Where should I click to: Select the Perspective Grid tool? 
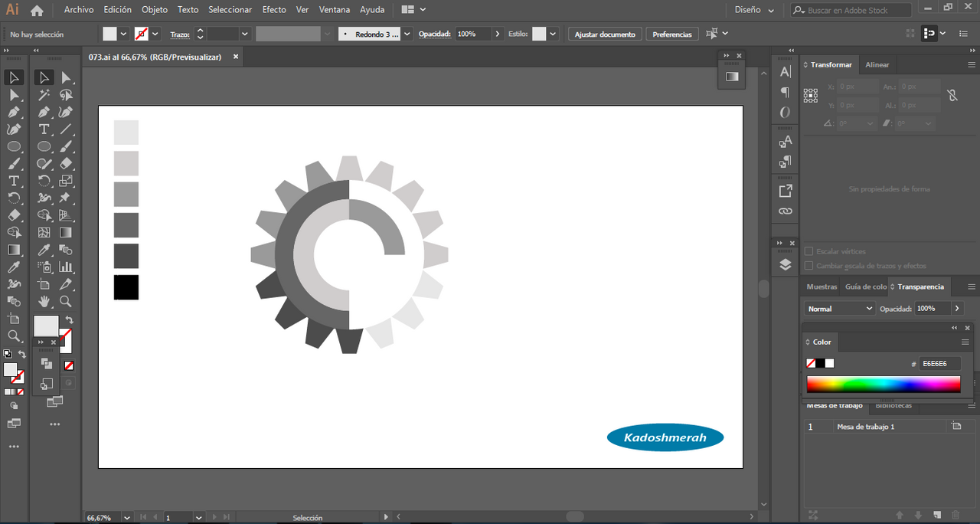coord(66,215)
